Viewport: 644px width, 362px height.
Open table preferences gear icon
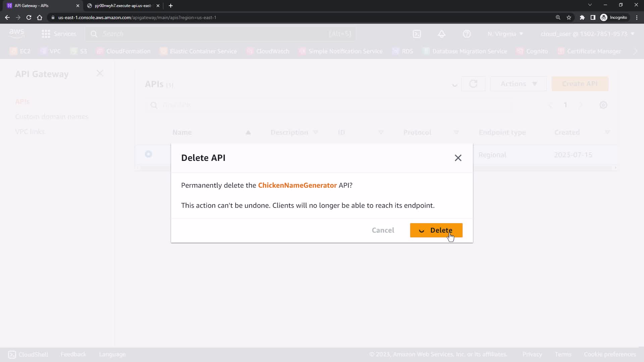tap(603, 105)
